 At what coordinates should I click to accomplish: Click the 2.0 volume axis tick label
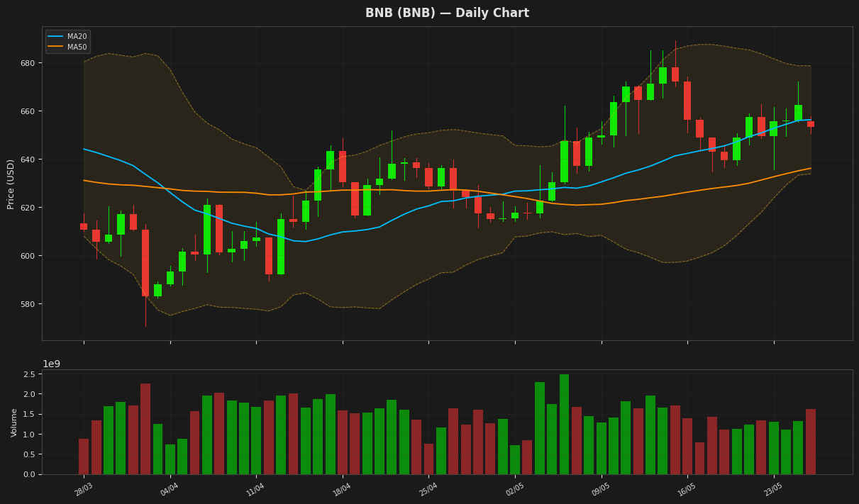click(x=30, y=394)
